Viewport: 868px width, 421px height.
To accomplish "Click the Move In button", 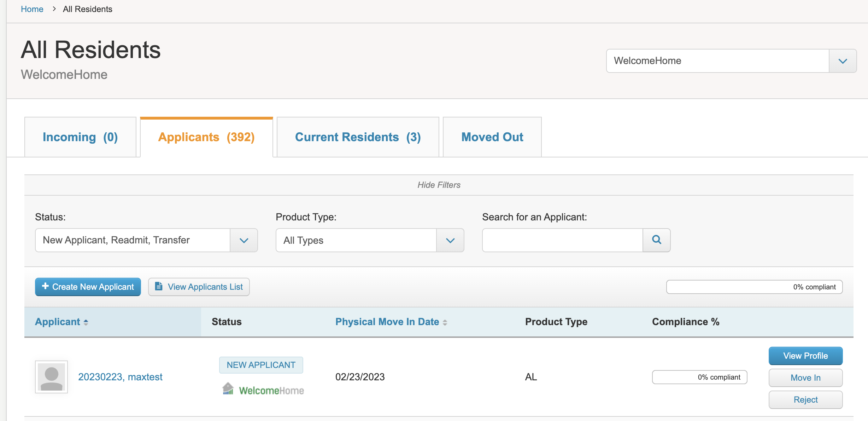I will point(805,377).
